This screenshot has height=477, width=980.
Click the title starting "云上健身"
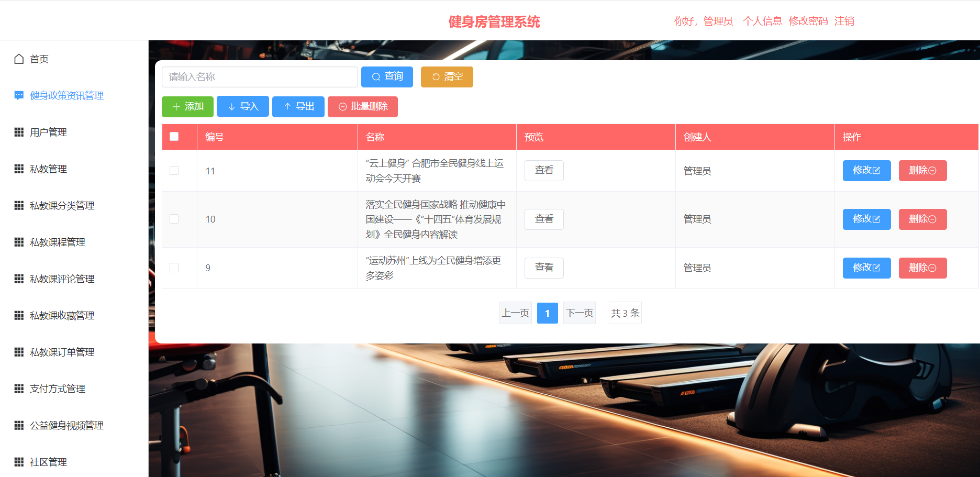435,171
